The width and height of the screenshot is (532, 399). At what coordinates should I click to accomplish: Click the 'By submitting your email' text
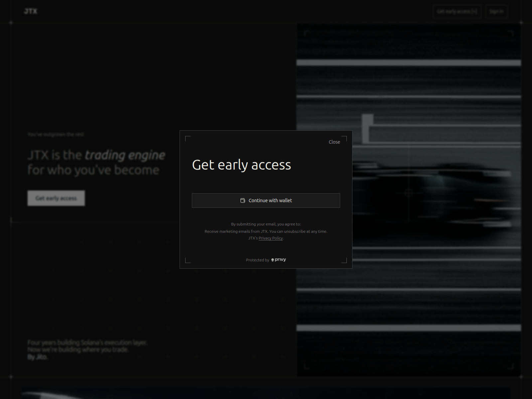(266, 224)
